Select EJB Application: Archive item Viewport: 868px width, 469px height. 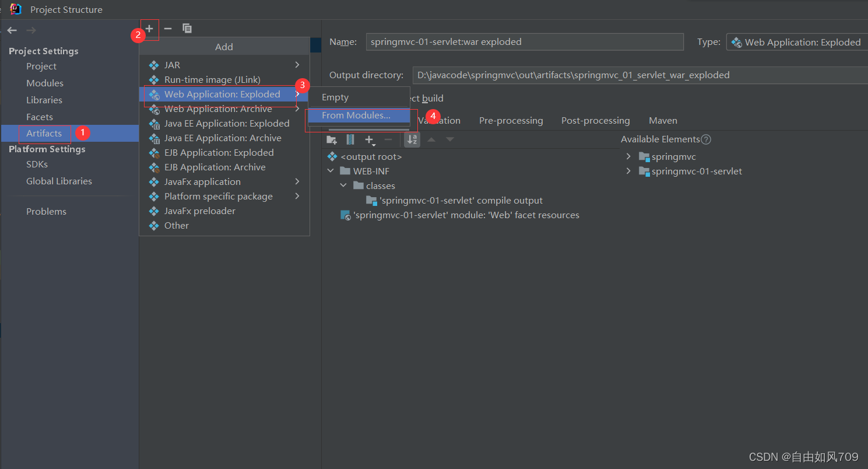click(224, 167)
